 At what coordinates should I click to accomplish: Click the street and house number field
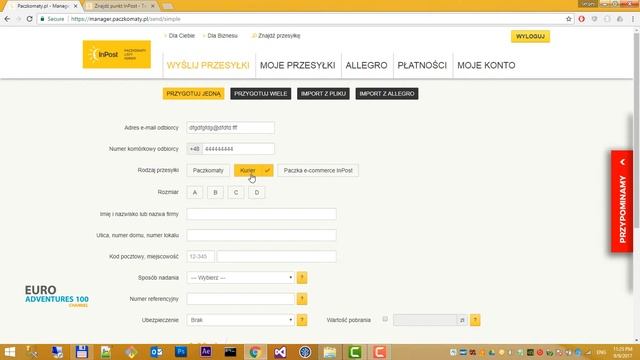pyautogui.click(x=262, y=235)
